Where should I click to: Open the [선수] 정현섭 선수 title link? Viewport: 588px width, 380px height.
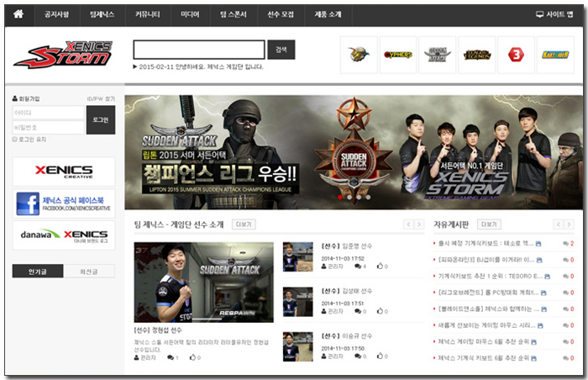tap(158, 330)
